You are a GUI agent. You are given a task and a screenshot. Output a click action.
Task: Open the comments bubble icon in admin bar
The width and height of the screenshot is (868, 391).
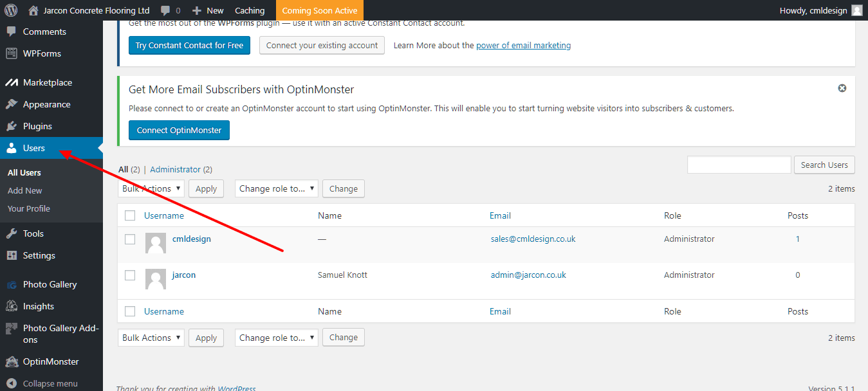coord(165,11)
